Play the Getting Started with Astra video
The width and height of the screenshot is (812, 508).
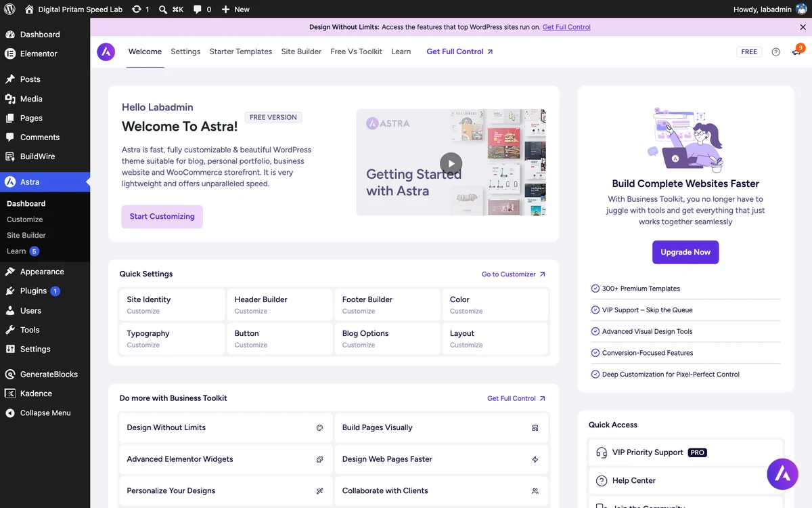pos(451,163)
